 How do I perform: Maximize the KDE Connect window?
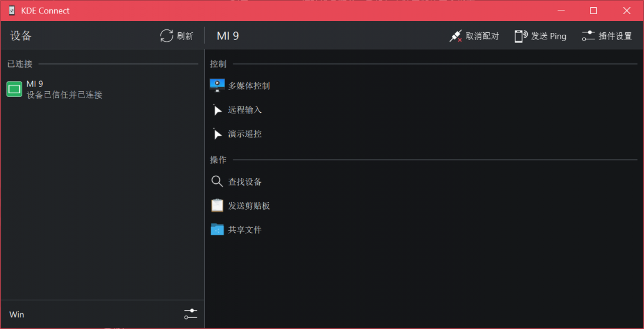pyautogui.click(x=593, y=11)
